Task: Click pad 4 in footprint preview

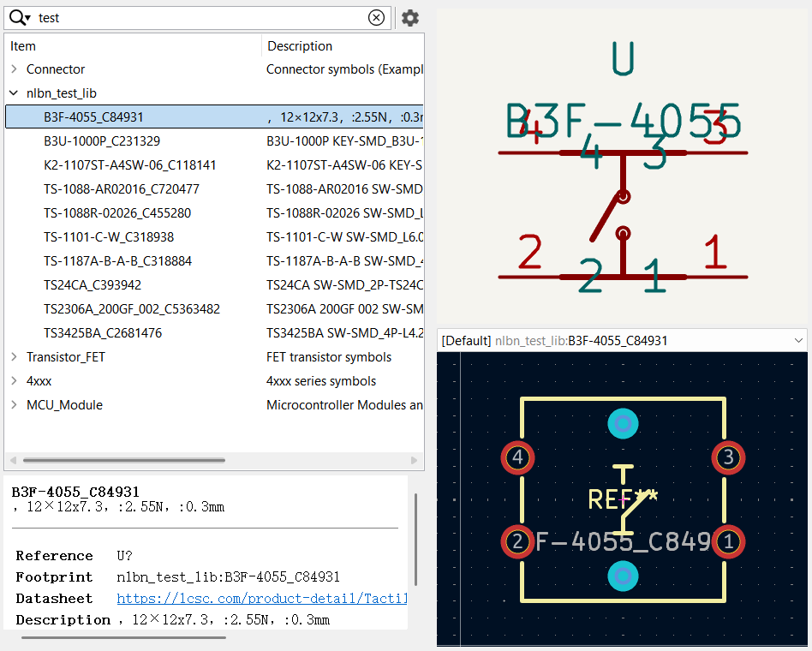Action: point(517,457)
